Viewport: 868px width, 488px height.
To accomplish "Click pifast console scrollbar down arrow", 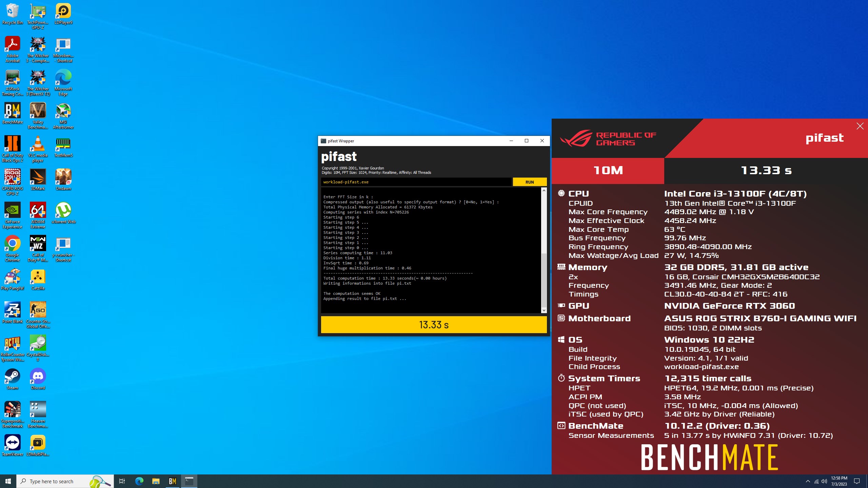I will [x=544, y=310].
